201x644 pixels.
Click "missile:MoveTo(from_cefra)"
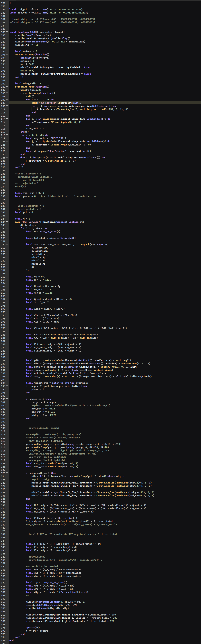pyautogui.click(x=33, y=35)
